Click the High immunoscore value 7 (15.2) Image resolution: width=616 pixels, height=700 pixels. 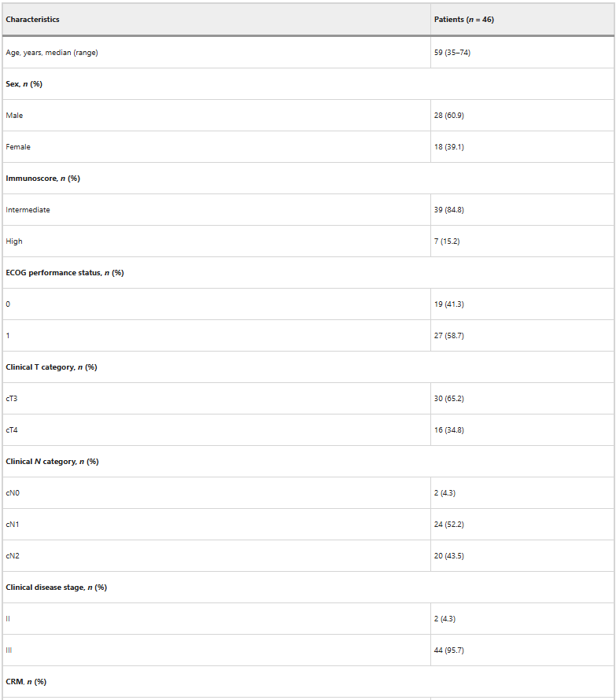click(x=447, y=241)
